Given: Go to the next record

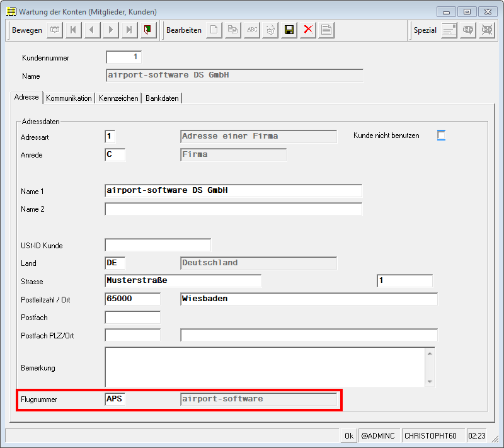Looking at the screenshot, I should click(111, 30).
